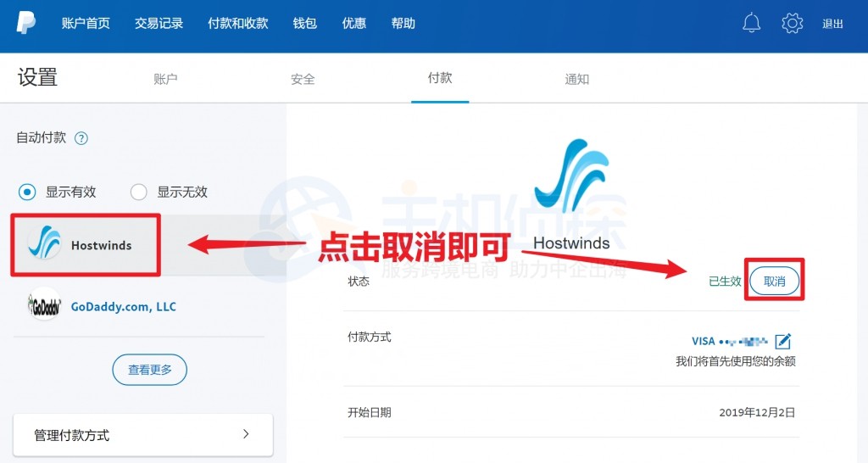This screenshot has width=868, height=463.
Task: Go to 账户首页 in top navigation
Action: point(86,23)
